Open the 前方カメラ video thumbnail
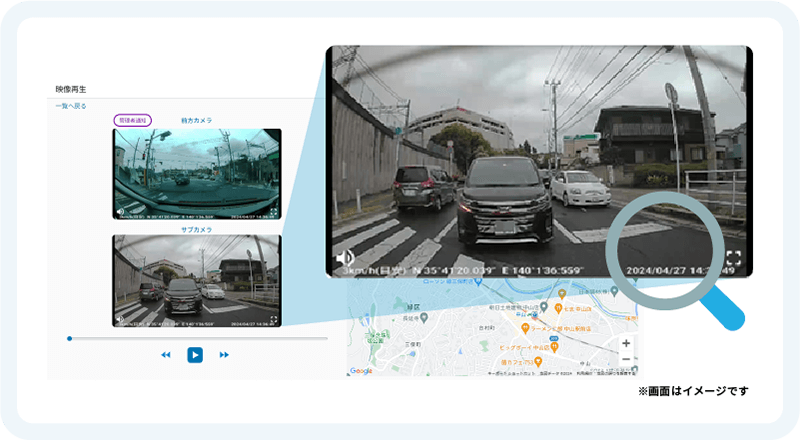Screen dimensions: 800x440 tap(197, 174)
